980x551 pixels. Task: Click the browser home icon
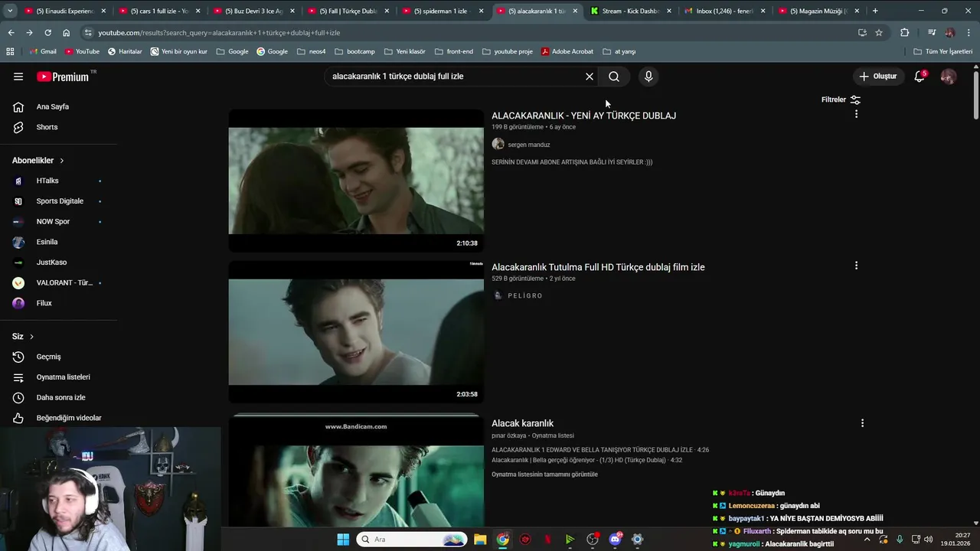click(x=66, y=33)
